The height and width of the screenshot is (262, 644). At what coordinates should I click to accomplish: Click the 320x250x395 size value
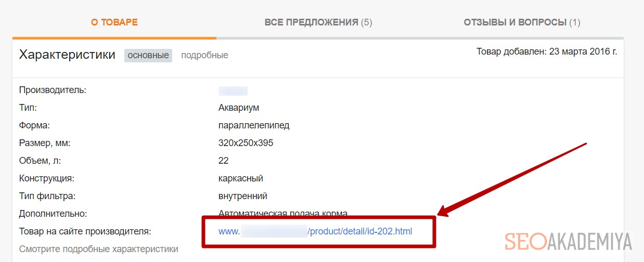tap(246, 143)
